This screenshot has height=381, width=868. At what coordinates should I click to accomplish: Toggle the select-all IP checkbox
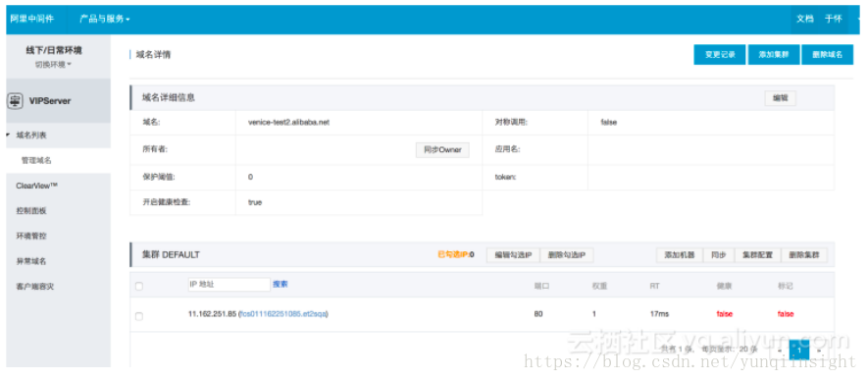[x=139, y=286]
